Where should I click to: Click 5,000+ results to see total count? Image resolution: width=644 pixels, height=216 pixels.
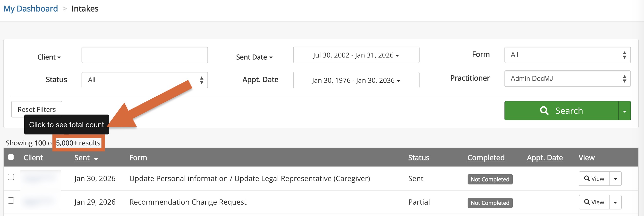pos(78,143)
